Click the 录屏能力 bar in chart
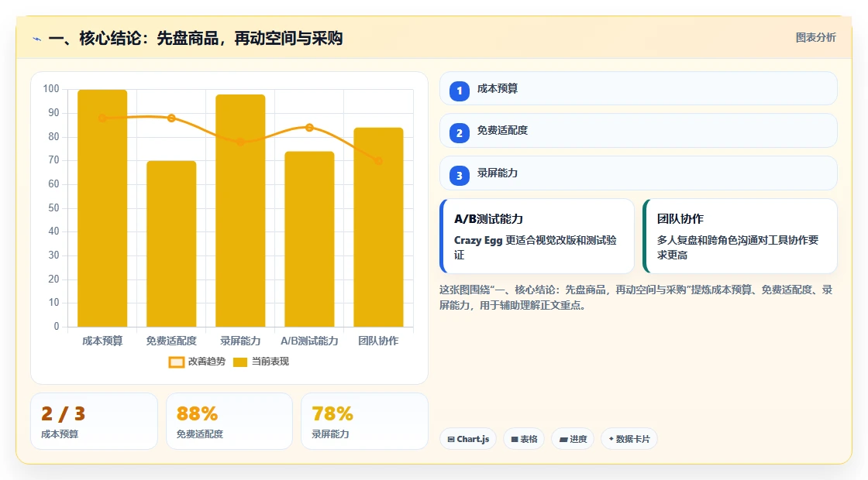The height and width of the screenshot is (480, 868). [x=240, y=211]
